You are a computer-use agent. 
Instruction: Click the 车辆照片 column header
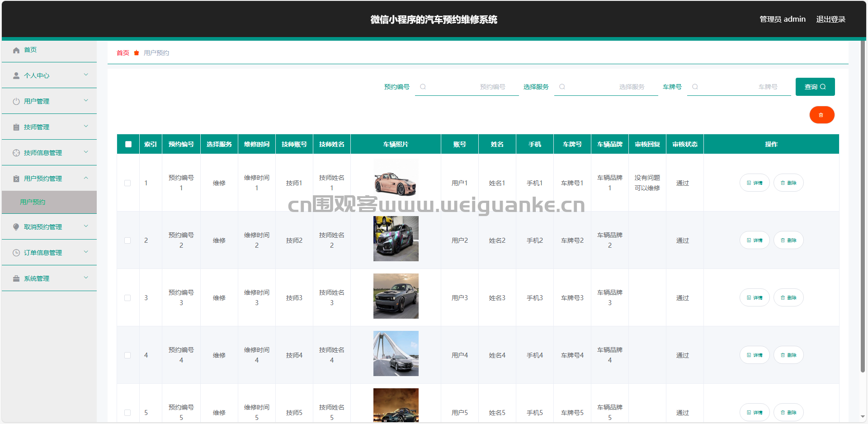pos(396,144)
